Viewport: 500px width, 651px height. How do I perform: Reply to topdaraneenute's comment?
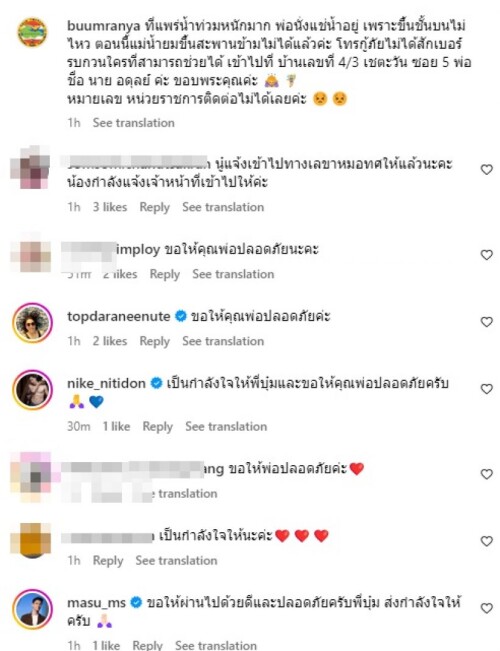coord(154,341)
